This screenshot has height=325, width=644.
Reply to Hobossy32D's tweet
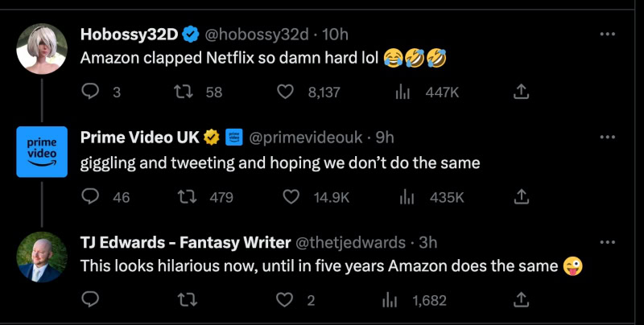pos(91,92)
